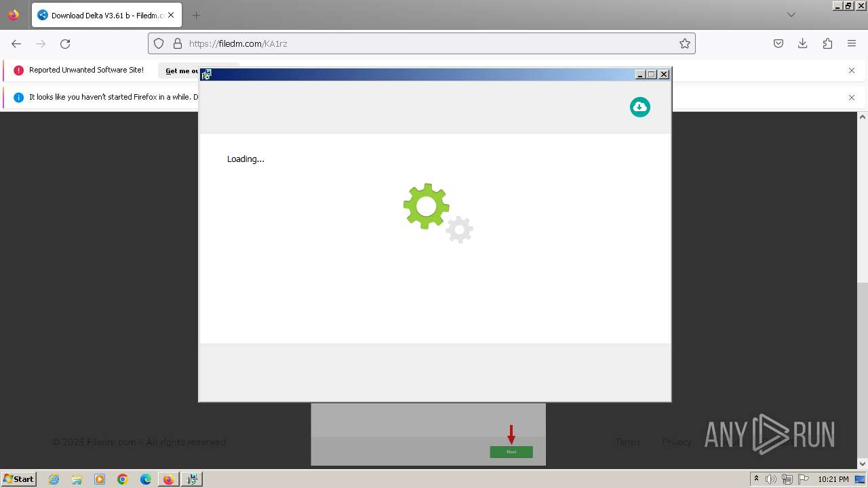
Task: Switch to installer taskbar button
Action: coord(193,479)
